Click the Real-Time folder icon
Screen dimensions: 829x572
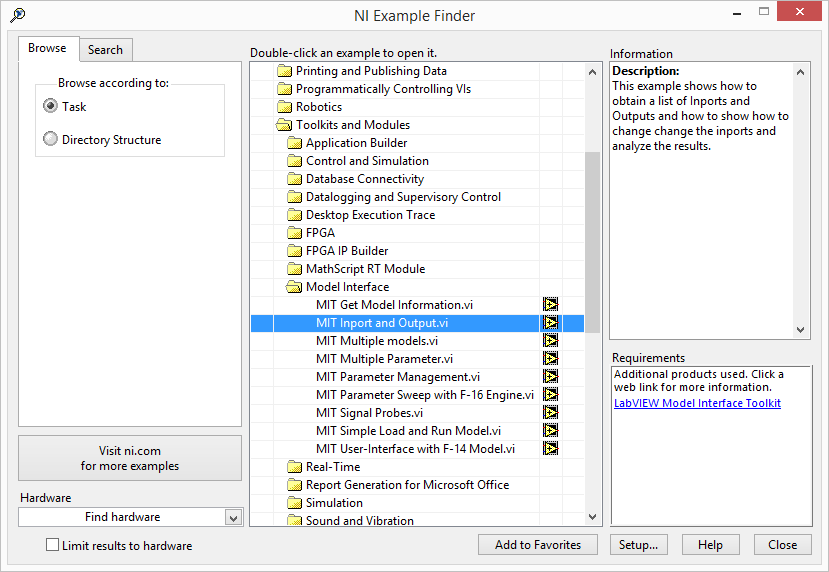click(294, 467)
